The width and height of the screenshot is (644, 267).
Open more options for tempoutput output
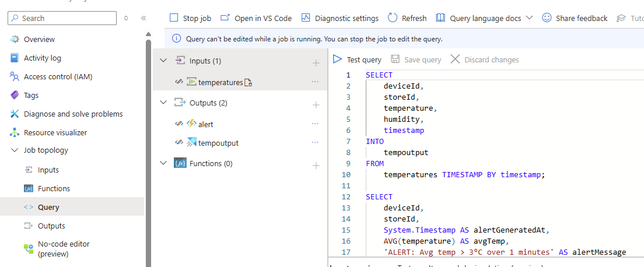click(315, 142)
